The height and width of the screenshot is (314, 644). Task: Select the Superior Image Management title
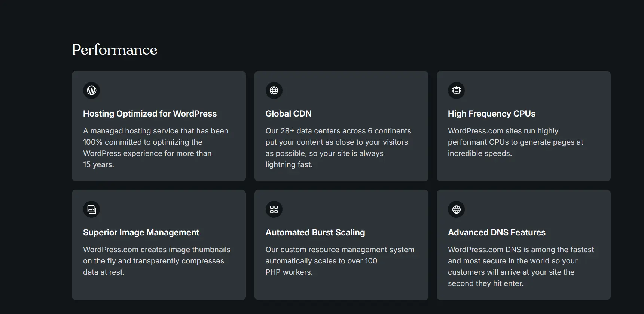[141, 232]
